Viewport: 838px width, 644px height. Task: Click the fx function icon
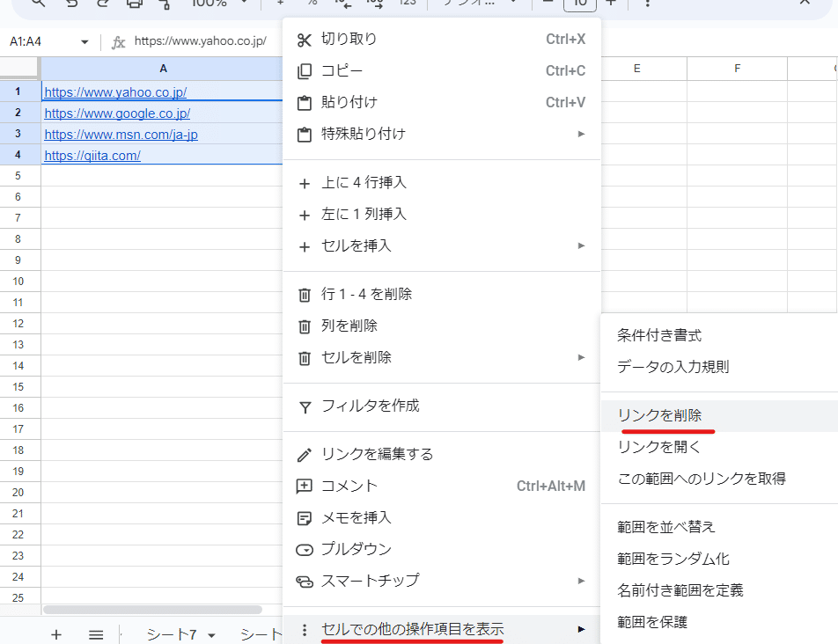(x=118, y=42)
